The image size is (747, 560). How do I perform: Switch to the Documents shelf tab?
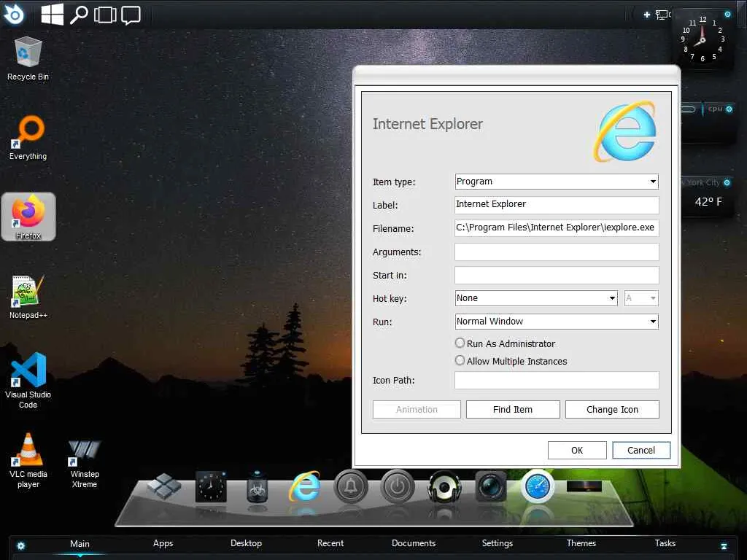pos(414,543)
